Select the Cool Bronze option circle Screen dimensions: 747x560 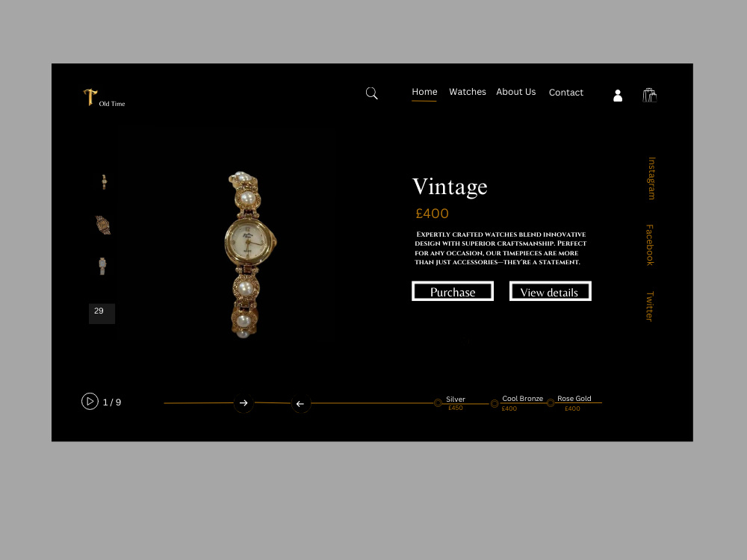(x=495, y=403)
